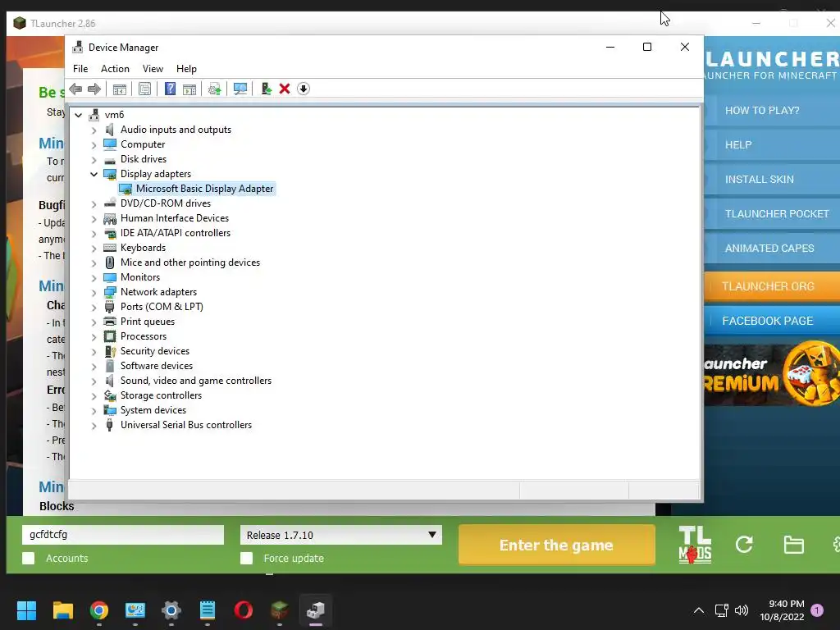Viewport: 840px width, 630px height.
Task: Expand the Processors category
Action: point(94,337)
